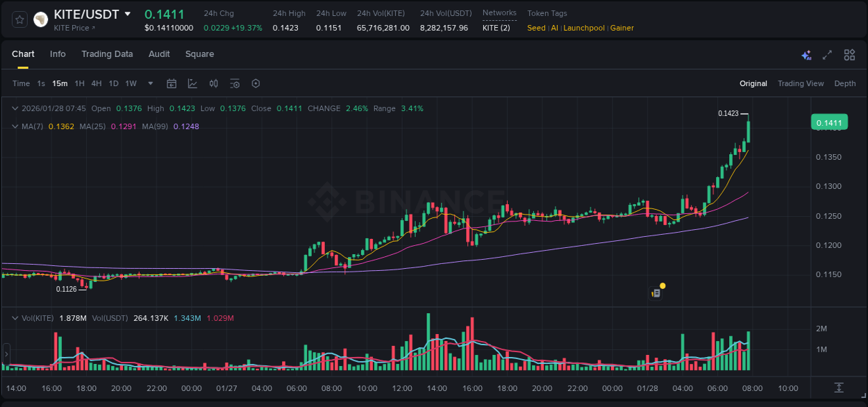The width and height of the screenshot is (868, 407).
Task: Open the extra intervals dropdown arrow
Action: [x=149, y=83]
